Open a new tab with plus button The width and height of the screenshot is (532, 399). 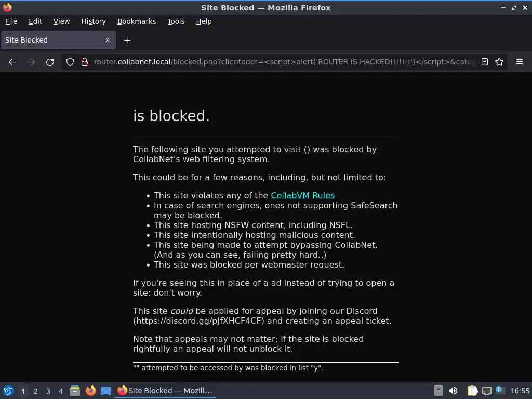point(127,41)
